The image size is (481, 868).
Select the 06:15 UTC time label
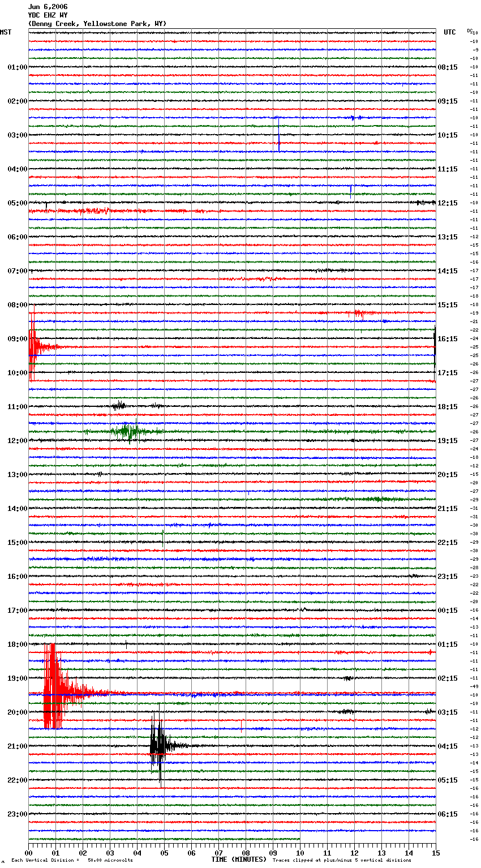tap(448, 814)
